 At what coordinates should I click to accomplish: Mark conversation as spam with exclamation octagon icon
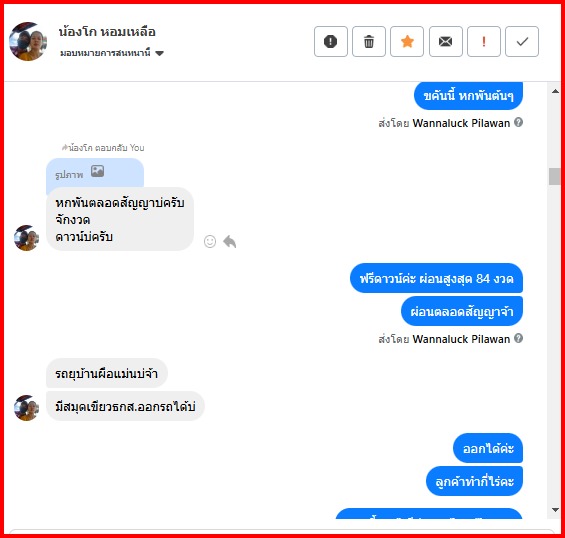coord(330,41)
